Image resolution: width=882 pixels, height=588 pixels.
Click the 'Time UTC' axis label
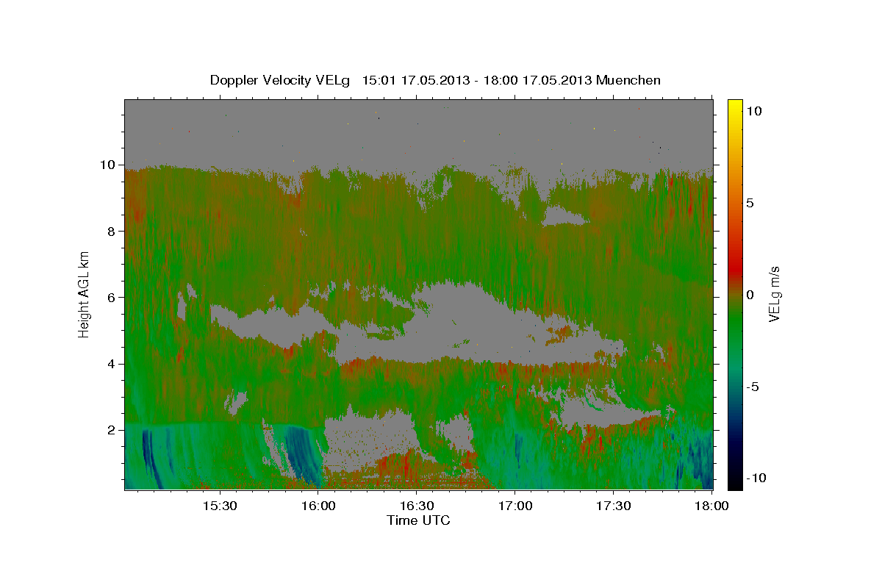[x=418, y=520]
